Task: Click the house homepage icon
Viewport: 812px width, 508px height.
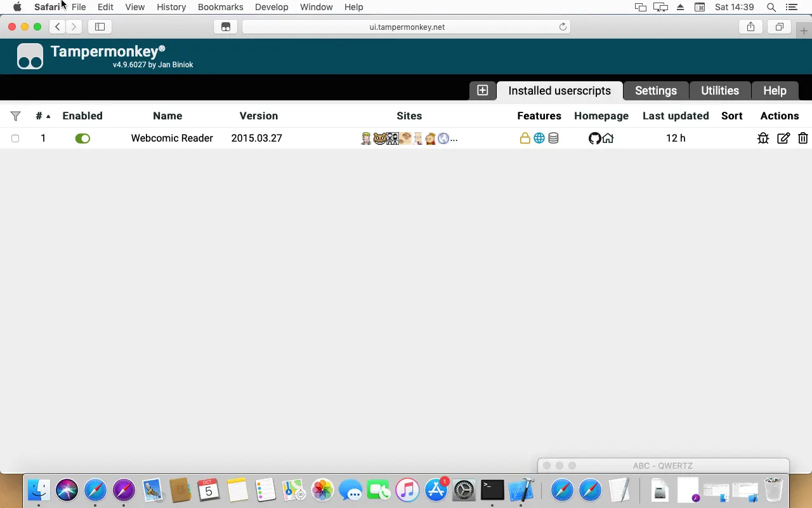Action: (x=608, y=138)
